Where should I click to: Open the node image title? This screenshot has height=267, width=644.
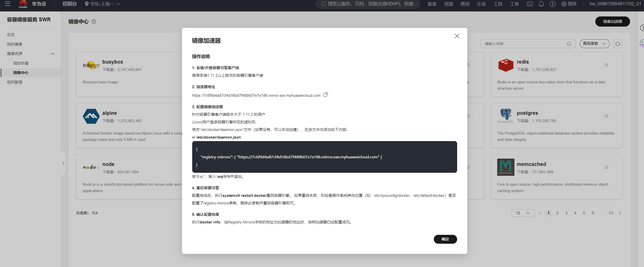pos(108,164)
